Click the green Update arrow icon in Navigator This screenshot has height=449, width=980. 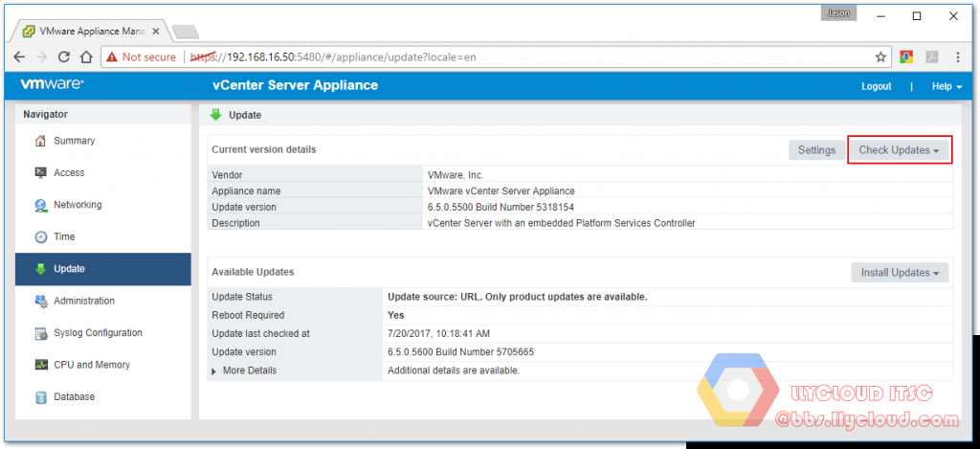tap(40, 269)
